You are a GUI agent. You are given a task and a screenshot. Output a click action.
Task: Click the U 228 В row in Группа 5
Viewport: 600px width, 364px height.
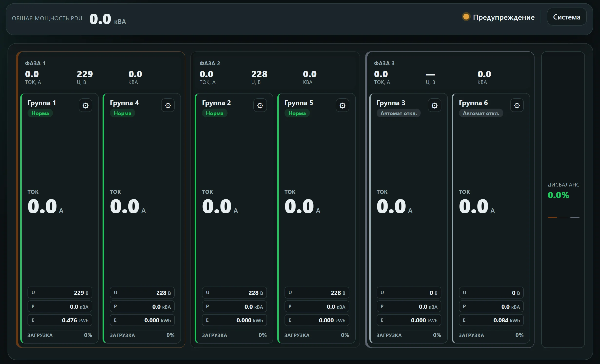click(x=317, y=293)
